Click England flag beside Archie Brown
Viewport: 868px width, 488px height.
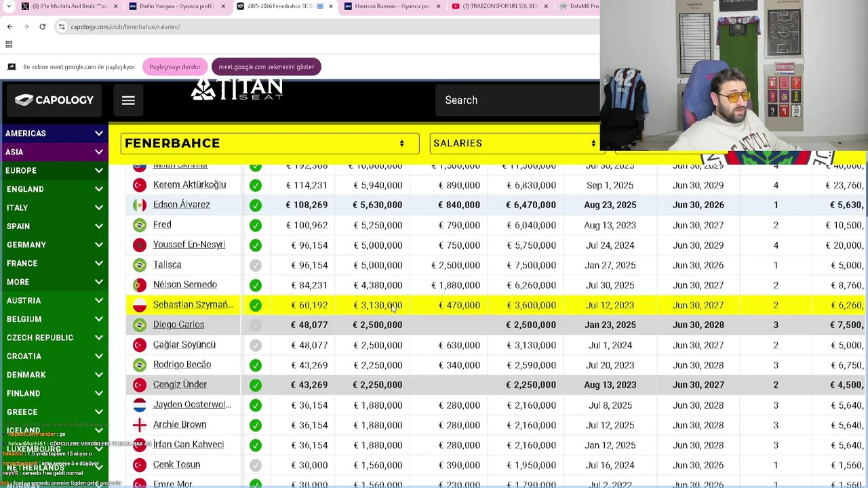pos(140,425)
